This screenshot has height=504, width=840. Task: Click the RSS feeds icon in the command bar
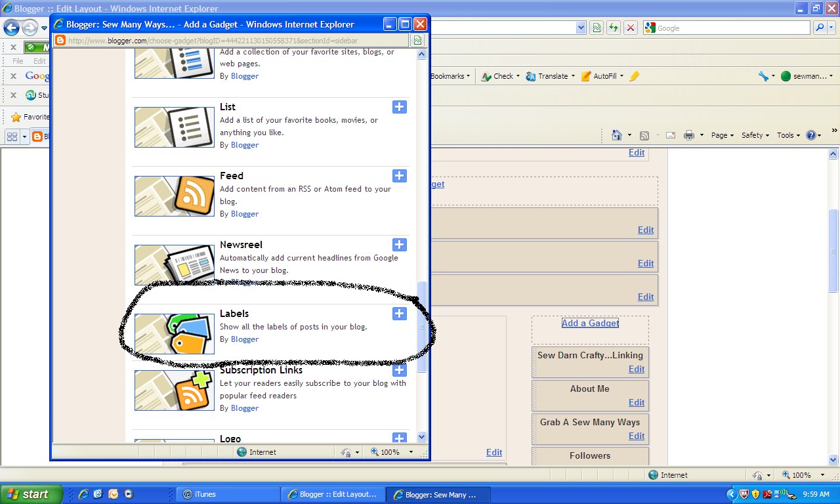click(644, 135)
